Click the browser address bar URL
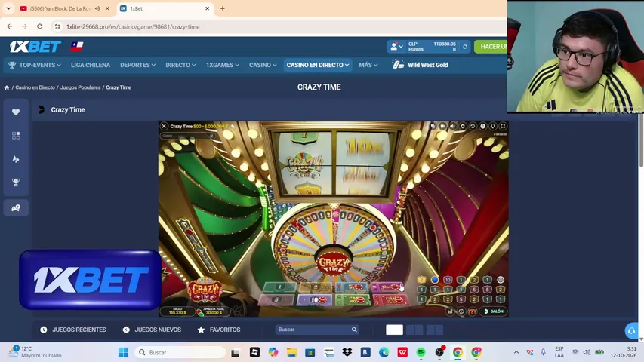 133,26
